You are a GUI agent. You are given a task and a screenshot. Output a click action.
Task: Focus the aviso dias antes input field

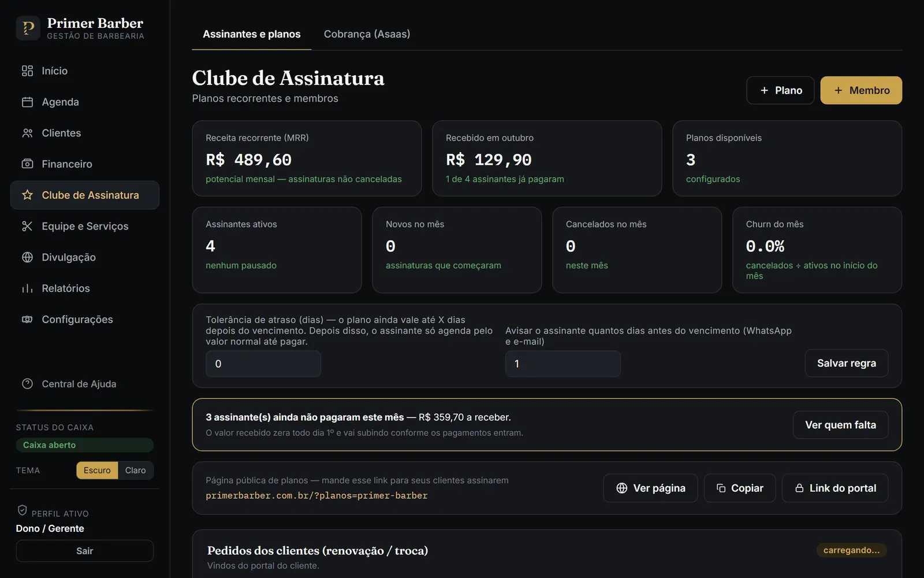(563, 364)
